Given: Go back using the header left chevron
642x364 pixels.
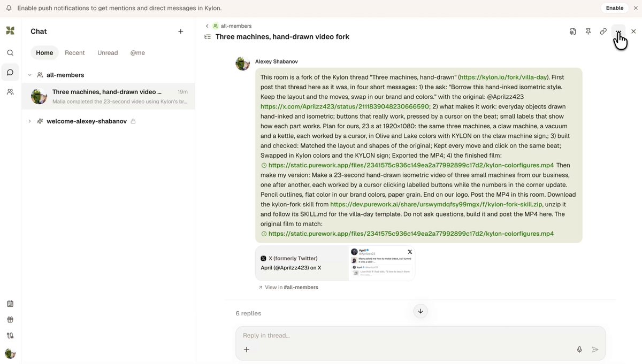Looking at the screenshot, I should coord(207,26).
